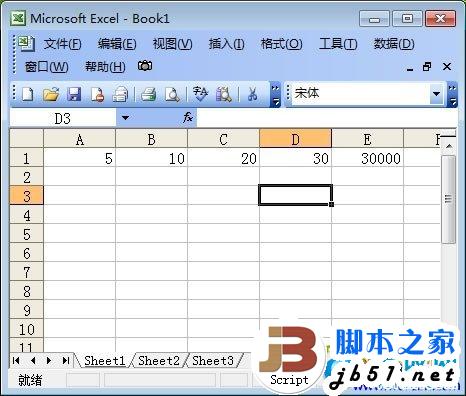Print using the printer icon
The width and height of the screenshot is (466, 396).
[148, 94]
